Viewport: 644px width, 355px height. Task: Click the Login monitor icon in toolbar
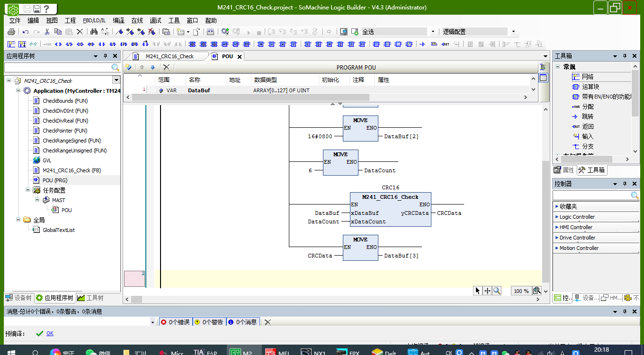(x=344, y=32)
